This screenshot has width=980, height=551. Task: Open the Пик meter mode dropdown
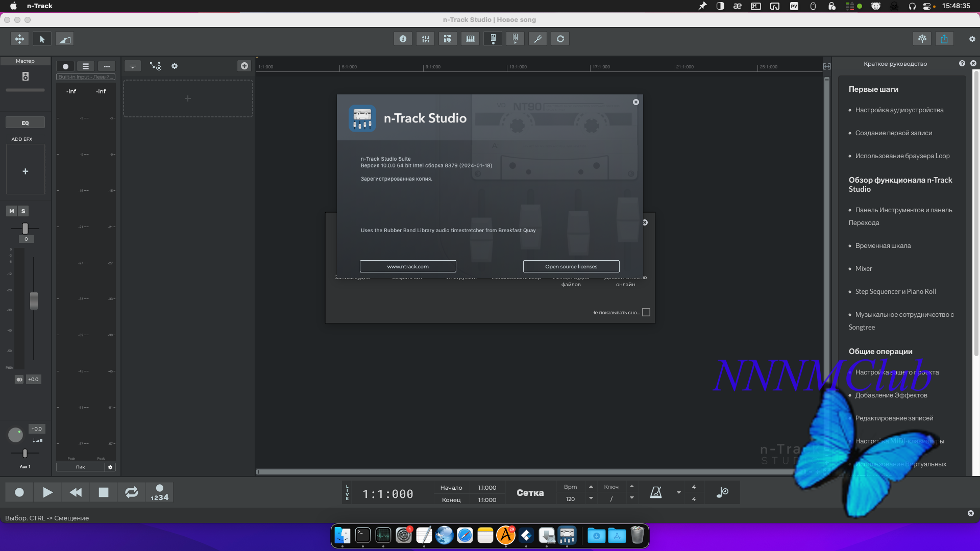(81, 467)
